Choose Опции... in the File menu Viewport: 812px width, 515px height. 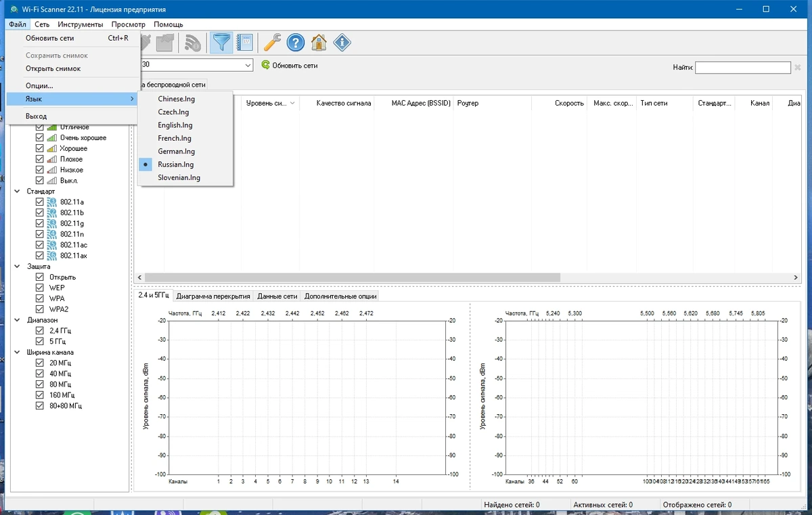(72, 86)
